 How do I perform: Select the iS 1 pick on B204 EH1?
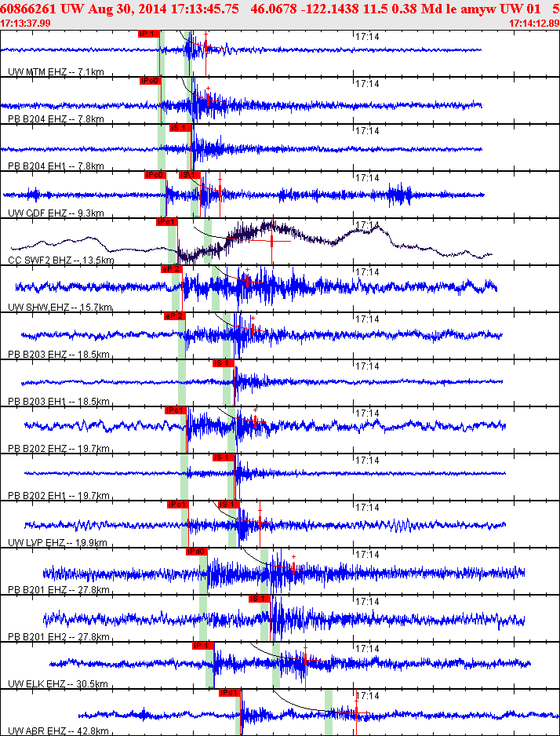point(180,128)
